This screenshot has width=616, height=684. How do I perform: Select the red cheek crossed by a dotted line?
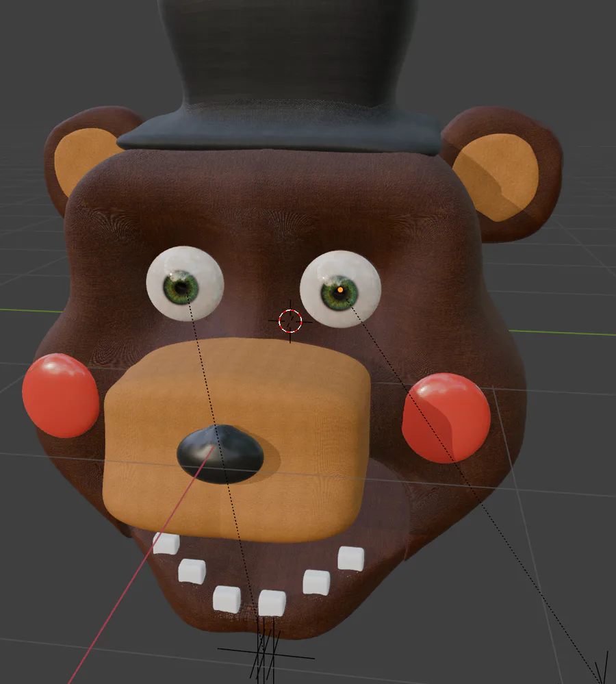[x=446, y=418]
